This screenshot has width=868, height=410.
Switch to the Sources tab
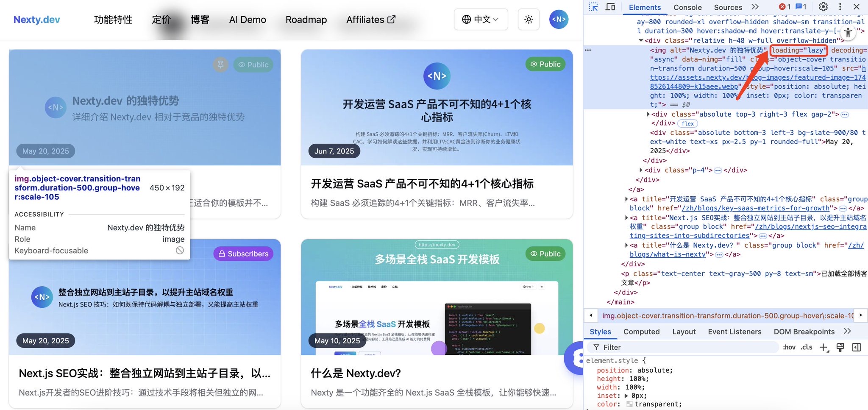[728, 7]
